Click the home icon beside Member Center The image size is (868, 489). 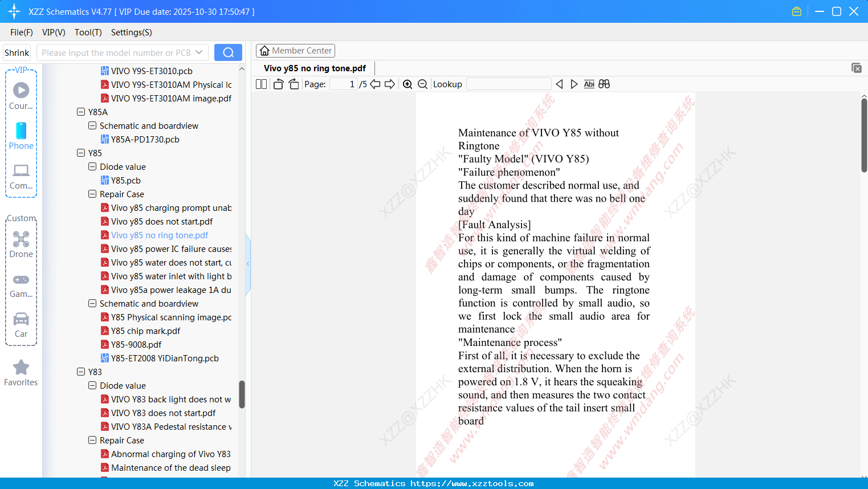[x=264, y=51]
